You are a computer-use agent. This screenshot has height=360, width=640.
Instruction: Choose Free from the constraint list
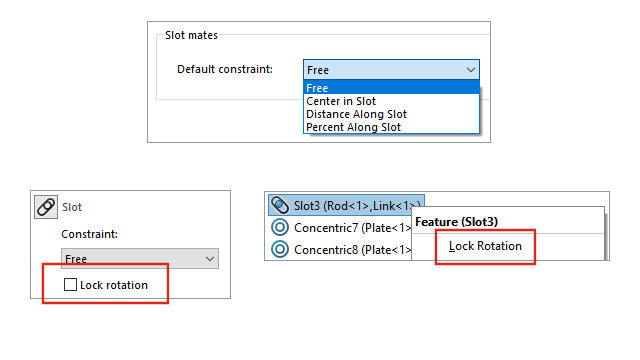coord(391,88)
